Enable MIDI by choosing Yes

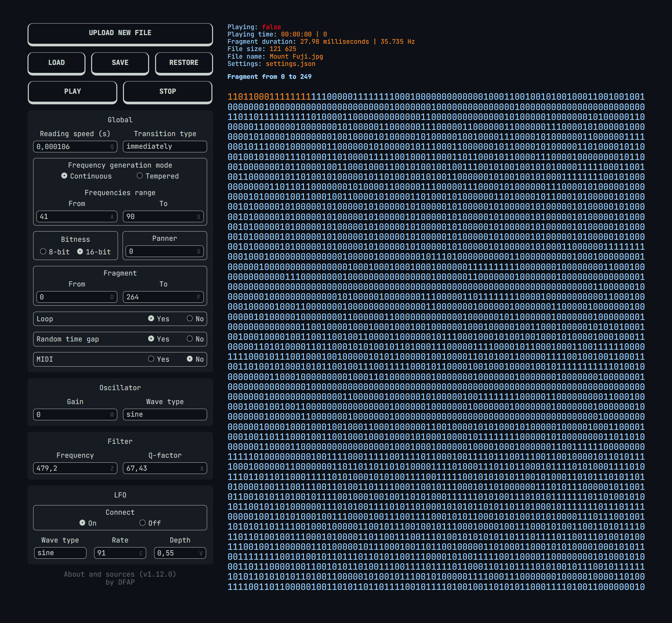click(x=151, y=359)
